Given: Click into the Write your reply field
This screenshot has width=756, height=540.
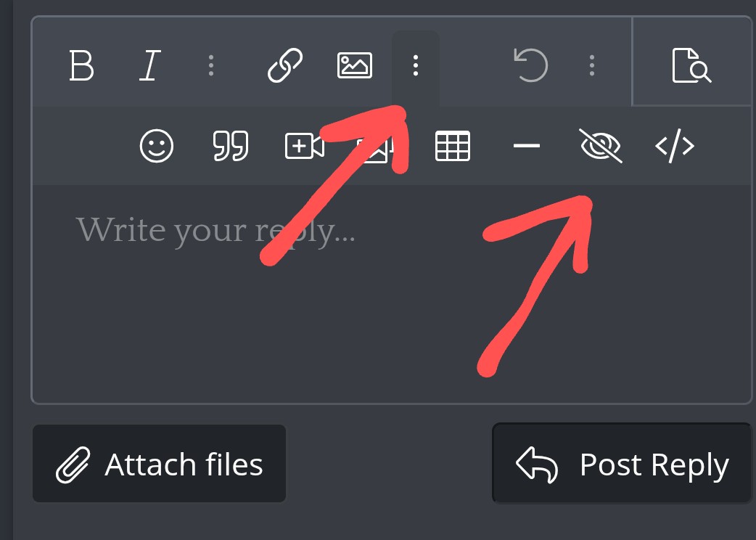Looking at the screenshot, I should click(392, 294).
